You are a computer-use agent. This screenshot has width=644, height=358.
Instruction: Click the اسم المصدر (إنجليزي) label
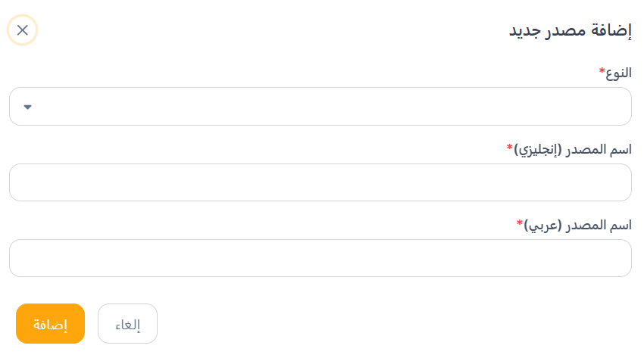tap(573, 148)
